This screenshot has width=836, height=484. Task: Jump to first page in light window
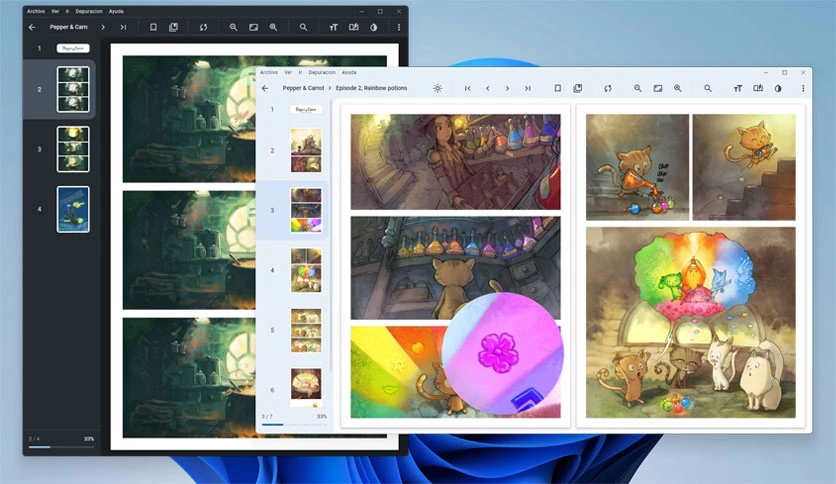(x=468, y=88)
